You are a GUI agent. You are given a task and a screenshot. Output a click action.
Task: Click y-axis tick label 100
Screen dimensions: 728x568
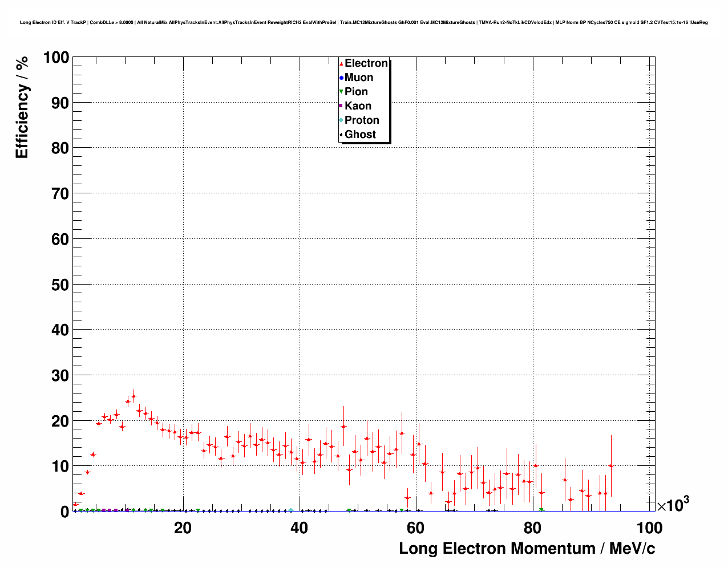pos(55,58)
